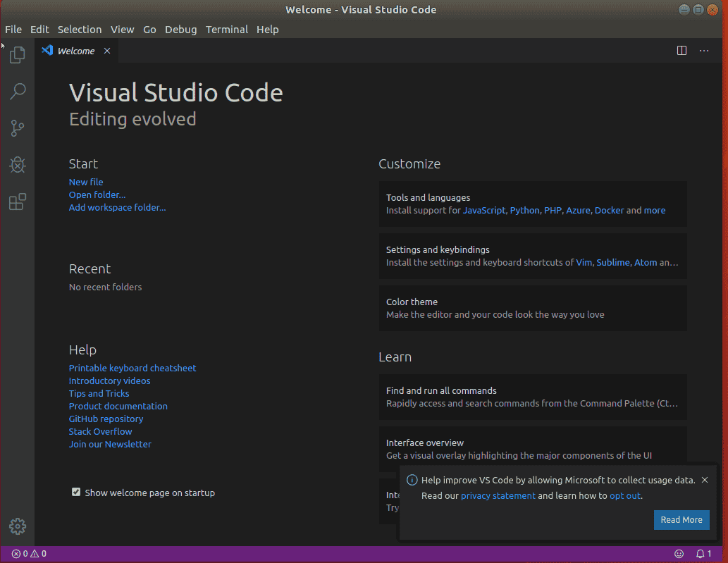
Task: Click the Open folder... link
Action: coord(97,195)
